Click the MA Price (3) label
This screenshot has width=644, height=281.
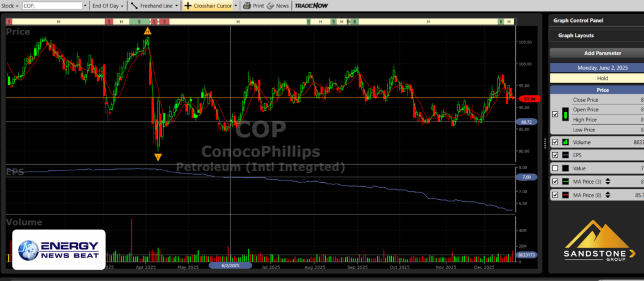[587, 182]
